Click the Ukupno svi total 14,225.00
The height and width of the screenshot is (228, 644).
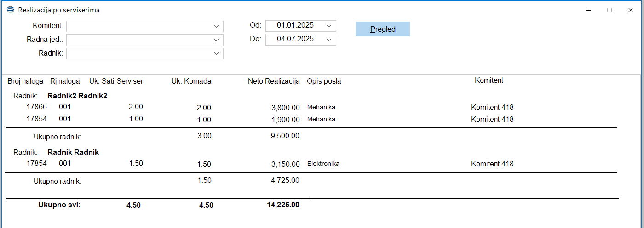coord(283,205)
